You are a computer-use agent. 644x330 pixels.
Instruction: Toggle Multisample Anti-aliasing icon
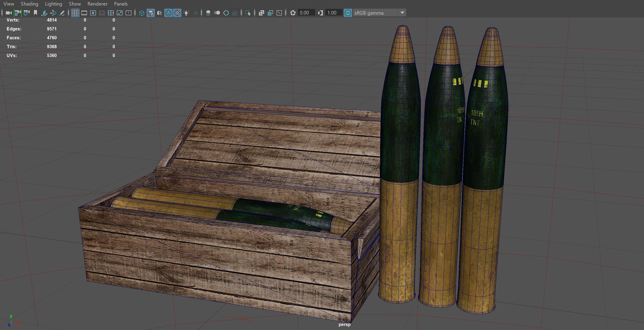click(226, 13)
